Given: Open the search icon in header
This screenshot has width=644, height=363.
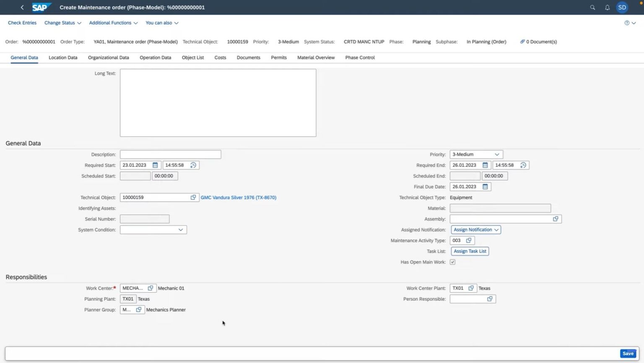Looking at the screenshot, I should click(592, 8).
